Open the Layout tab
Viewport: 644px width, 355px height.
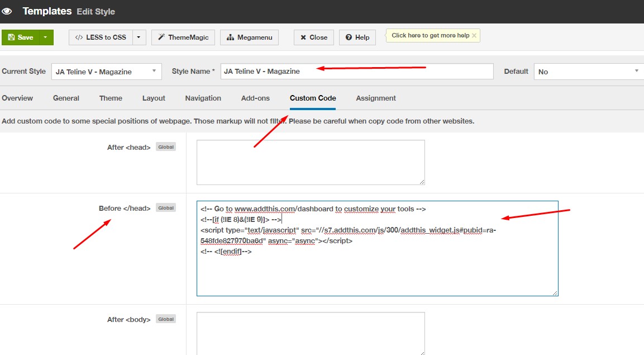click(x=154, y=98)
